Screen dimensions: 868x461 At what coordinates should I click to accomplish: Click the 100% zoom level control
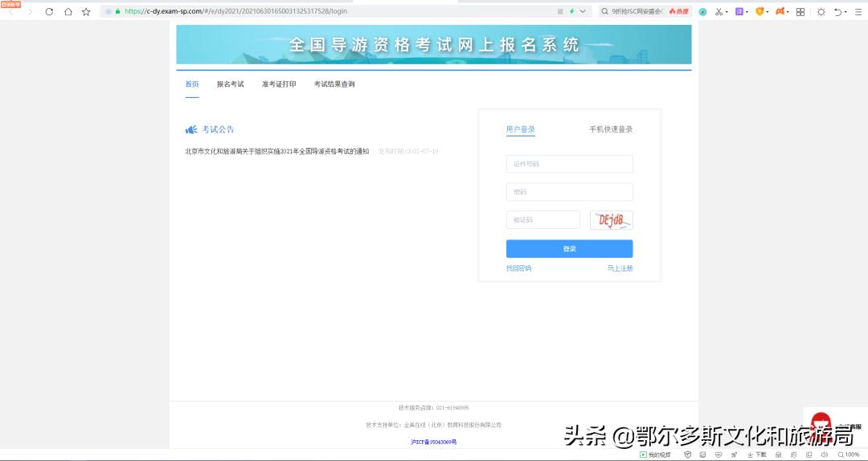pos(849,455)
